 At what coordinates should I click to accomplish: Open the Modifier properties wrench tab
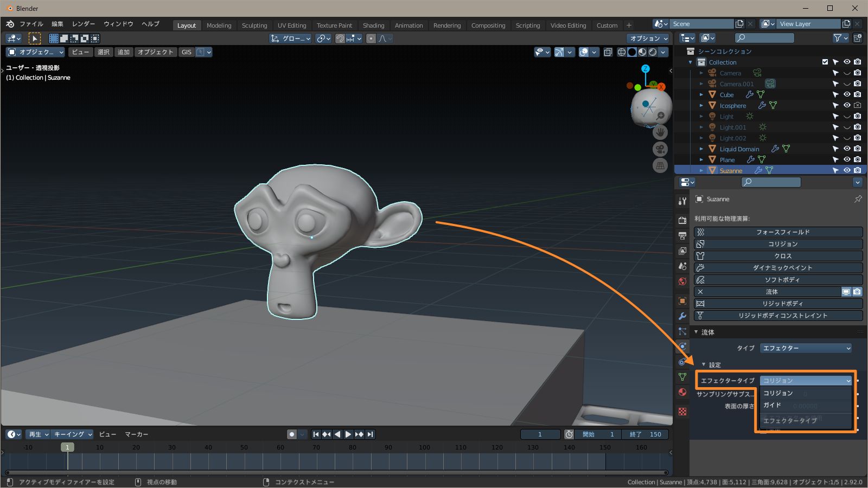(x=682, y=316)
